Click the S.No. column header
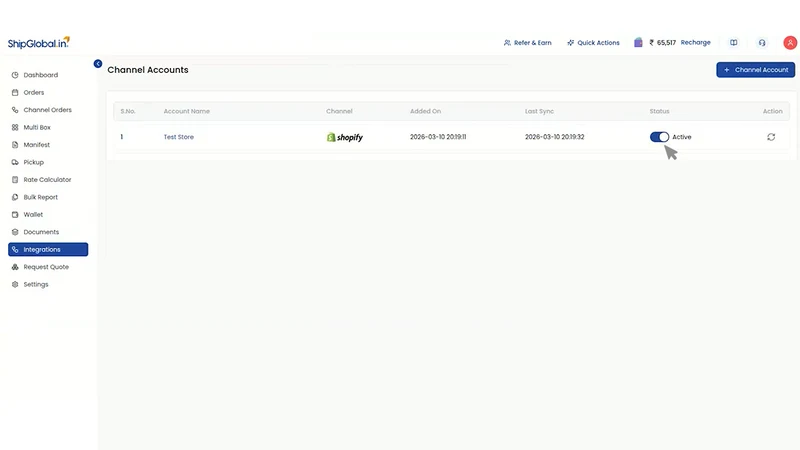Image resolution: width=800 pixels, height=450 pixels. click(x=128, y=111)
